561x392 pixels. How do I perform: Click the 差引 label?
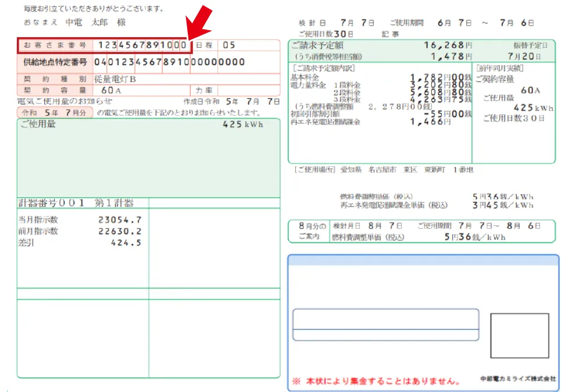26,243
